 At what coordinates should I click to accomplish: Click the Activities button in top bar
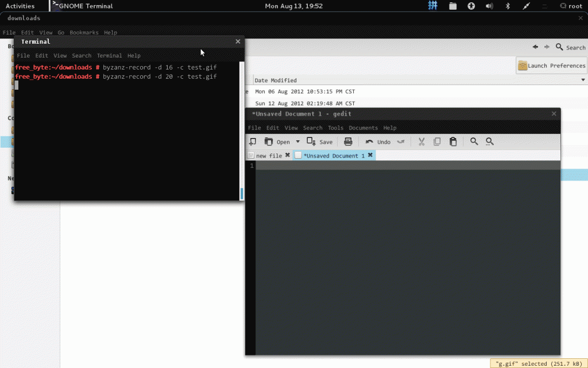coord(20,6)
